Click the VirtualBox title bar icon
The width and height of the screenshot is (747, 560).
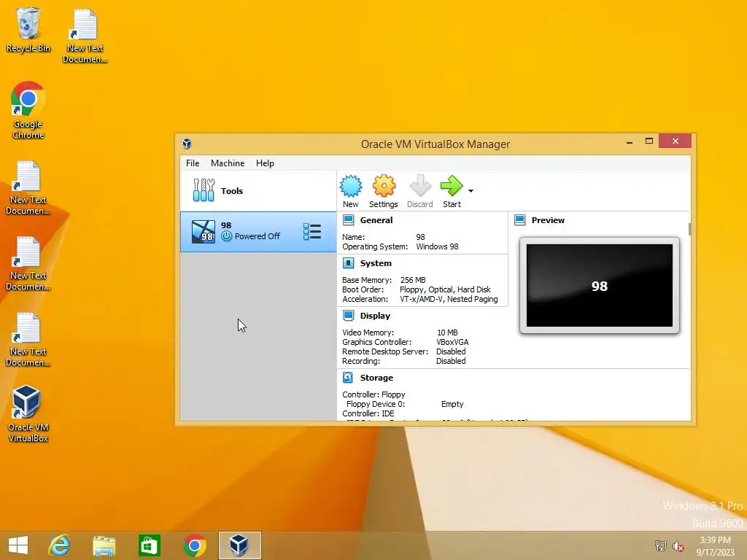coord(187,144)
